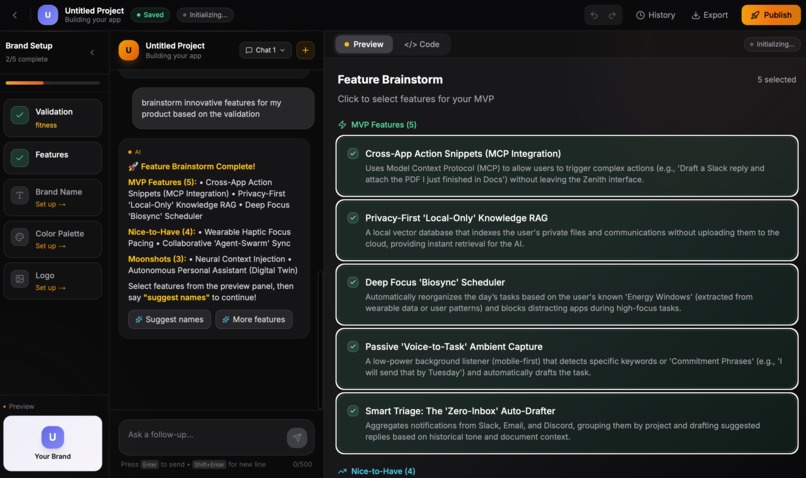Click the 2/5 complete text
Screen dimensions: 806x478
coord(27,59)
